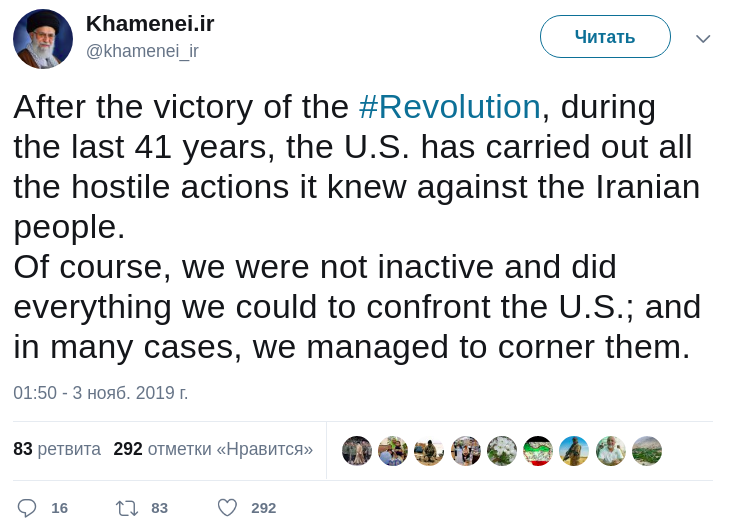Screen dimensions: 729x525
Task: Click the reply speech bubble icon
Action: click(27, 508)
